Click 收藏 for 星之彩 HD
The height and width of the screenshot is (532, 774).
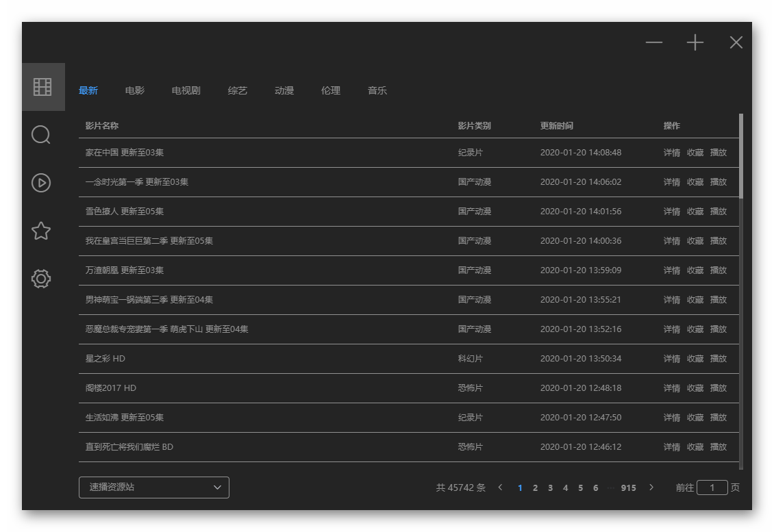click(695, 359)
